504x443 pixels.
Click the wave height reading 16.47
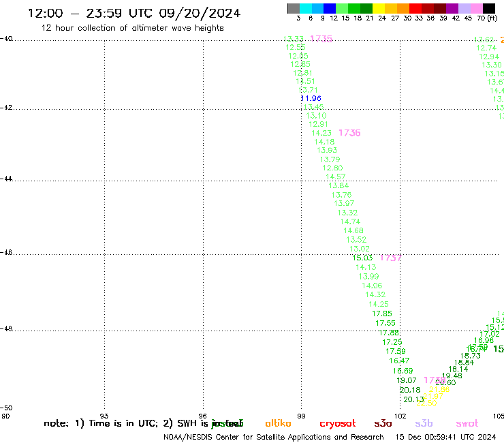[x=399, y=361]
